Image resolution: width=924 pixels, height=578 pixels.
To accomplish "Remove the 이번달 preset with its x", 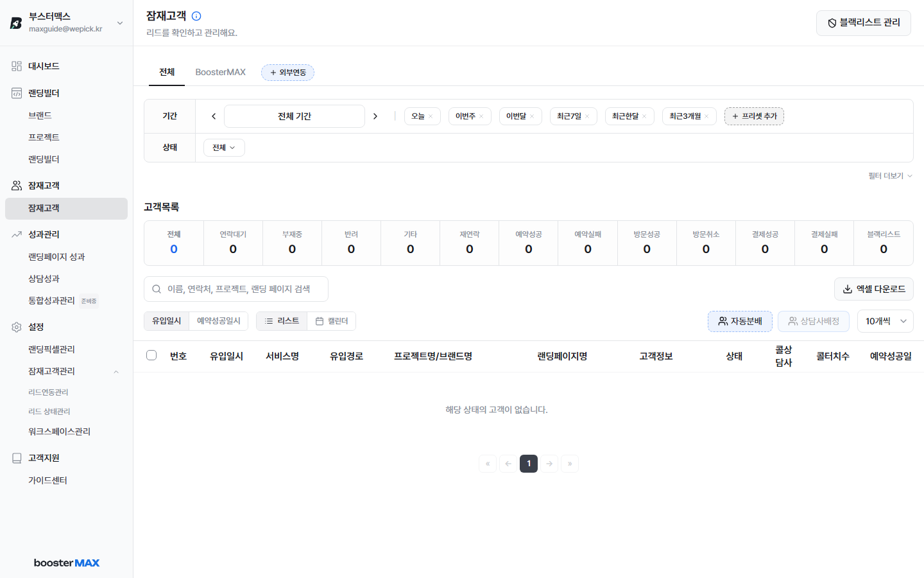I will click(x=532, y=116).
